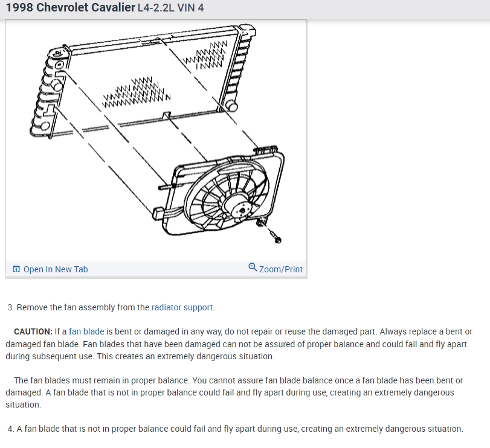Click the magnifier zoom icon

253,267
